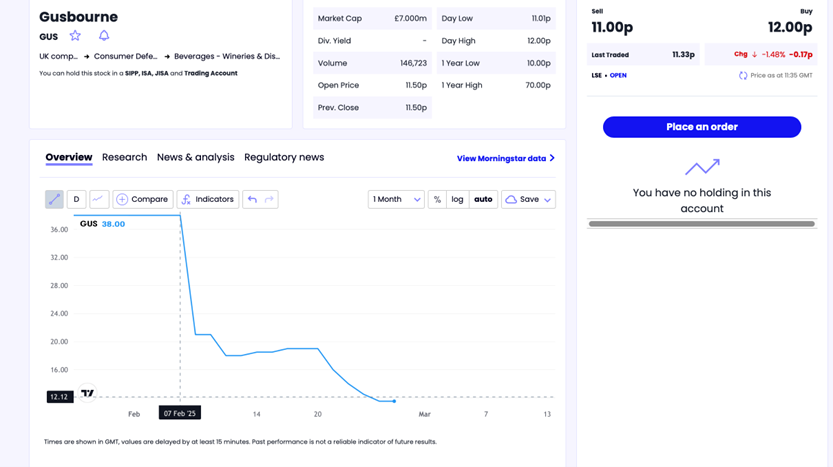Click the Day High 12.00p row
This screenshot has width=833, height=467.
496,40
